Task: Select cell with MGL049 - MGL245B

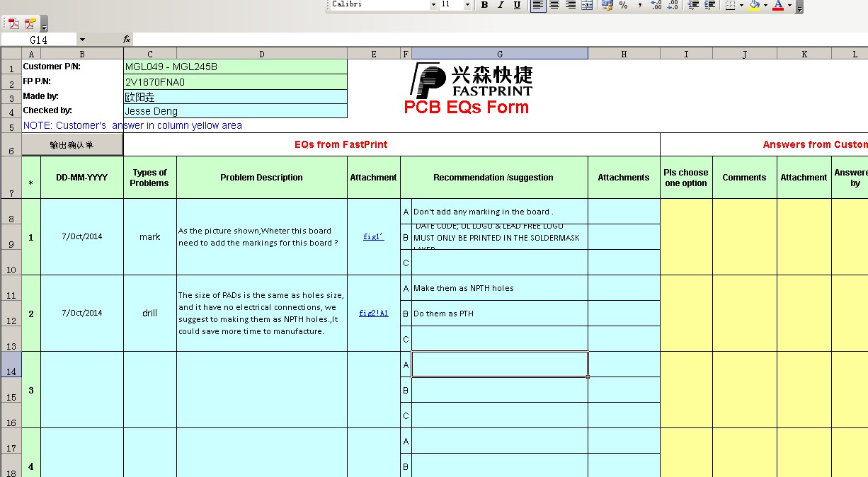Action: 235,67
